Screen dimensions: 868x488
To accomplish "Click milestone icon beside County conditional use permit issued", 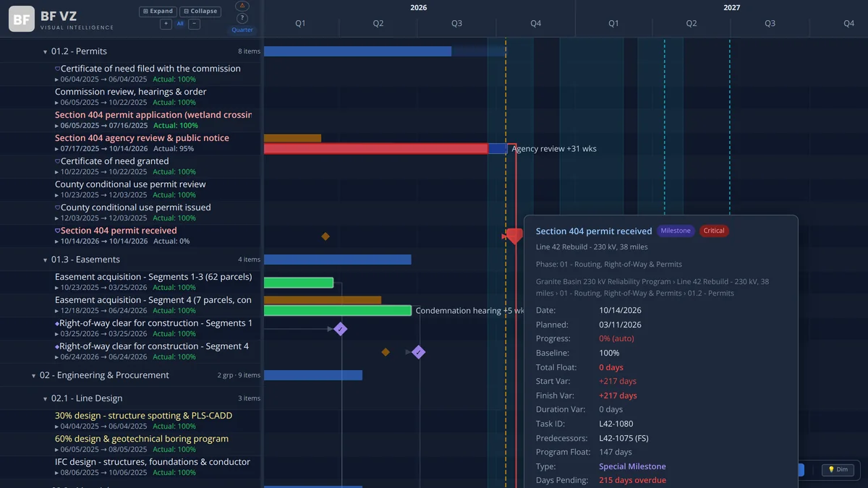I will point(58,207).
